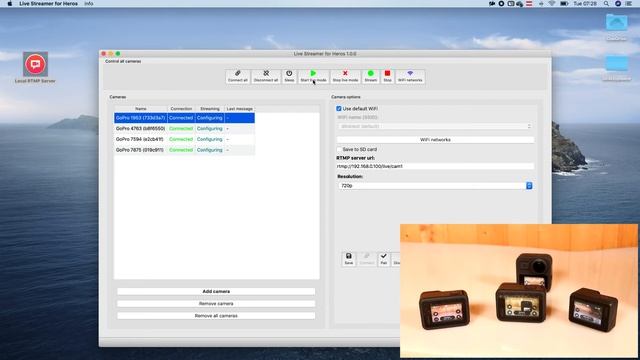Sort by Name column header
640x360 pixels.
141,109
